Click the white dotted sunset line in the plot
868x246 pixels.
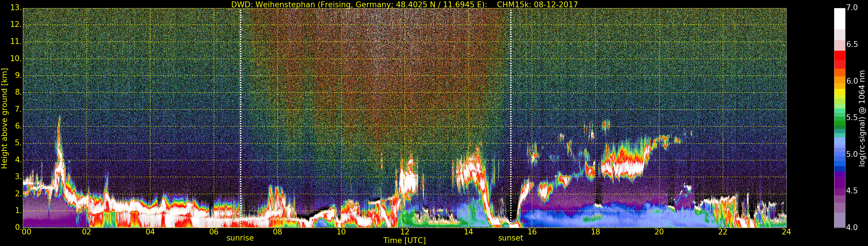pyautogui.click(x=511, y=101)
